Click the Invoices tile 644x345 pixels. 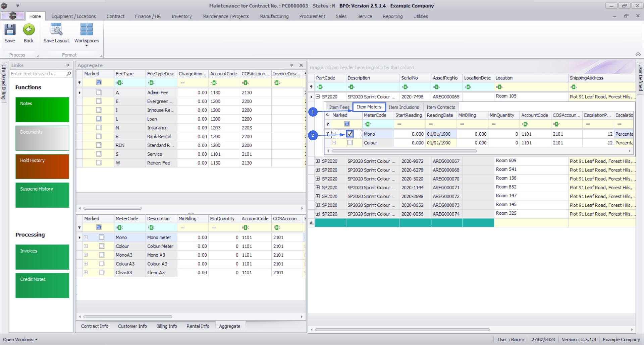(42, 257)
